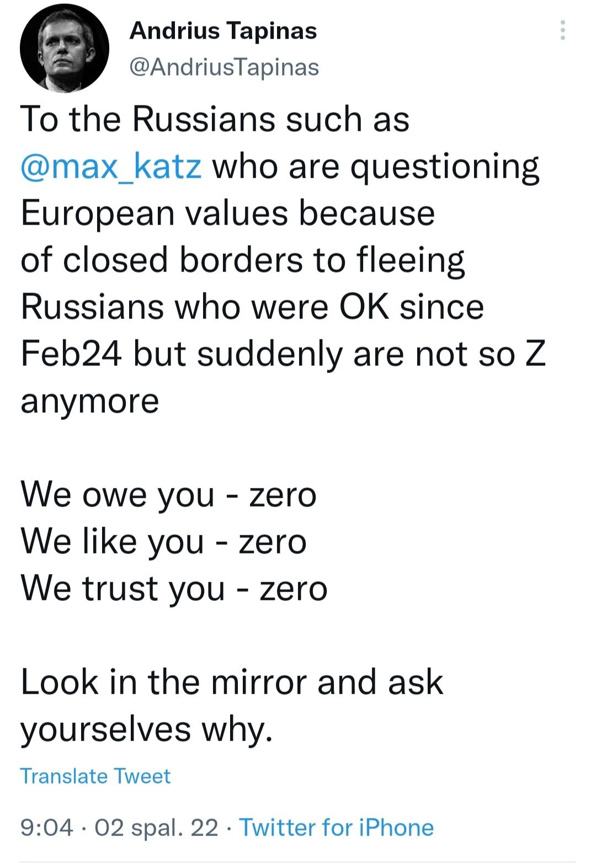Open the Andrius Tapinas display name
This screenshot has width=596, height=868.
point(223,31)
